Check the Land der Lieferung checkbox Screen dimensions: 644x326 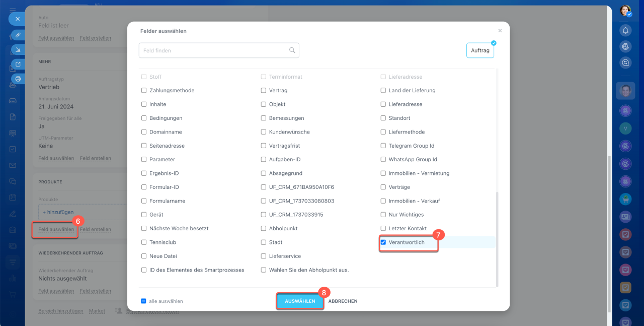tap(383, 91)
